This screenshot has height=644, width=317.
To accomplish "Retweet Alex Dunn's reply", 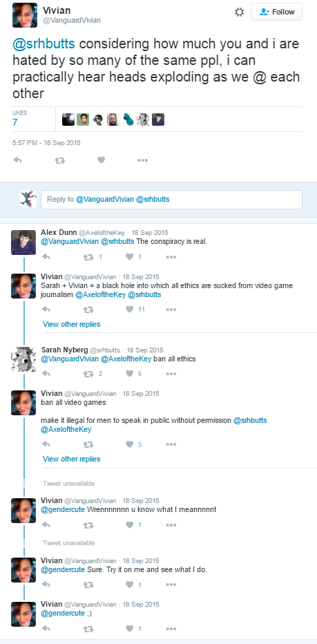I will tap(88, 256).
